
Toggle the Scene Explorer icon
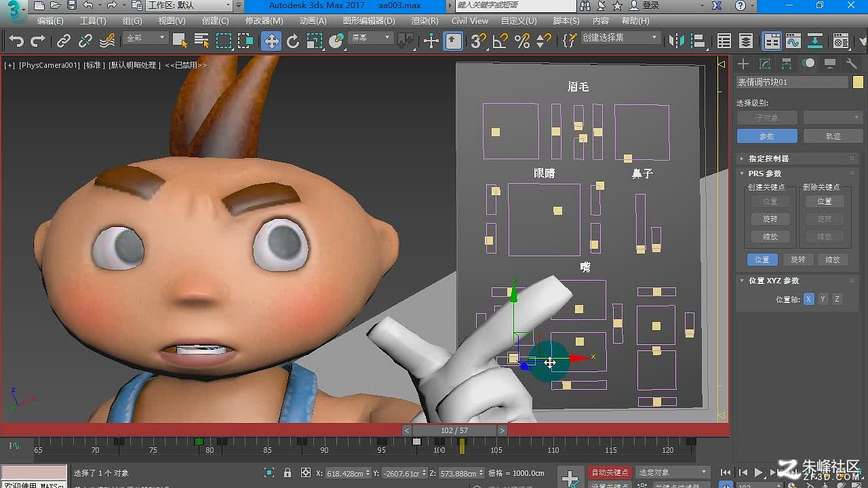[724, 41]
